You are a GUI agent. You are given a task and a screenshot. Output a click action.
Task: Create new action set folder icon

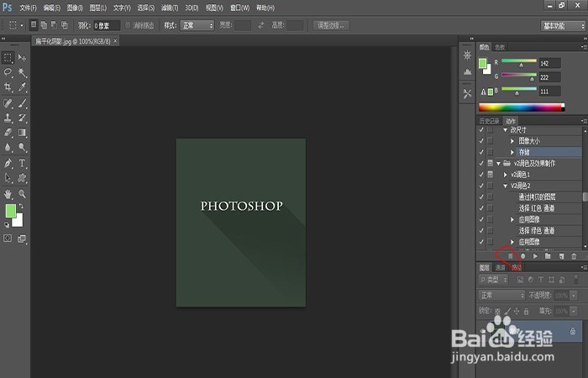tap(548, 256)
